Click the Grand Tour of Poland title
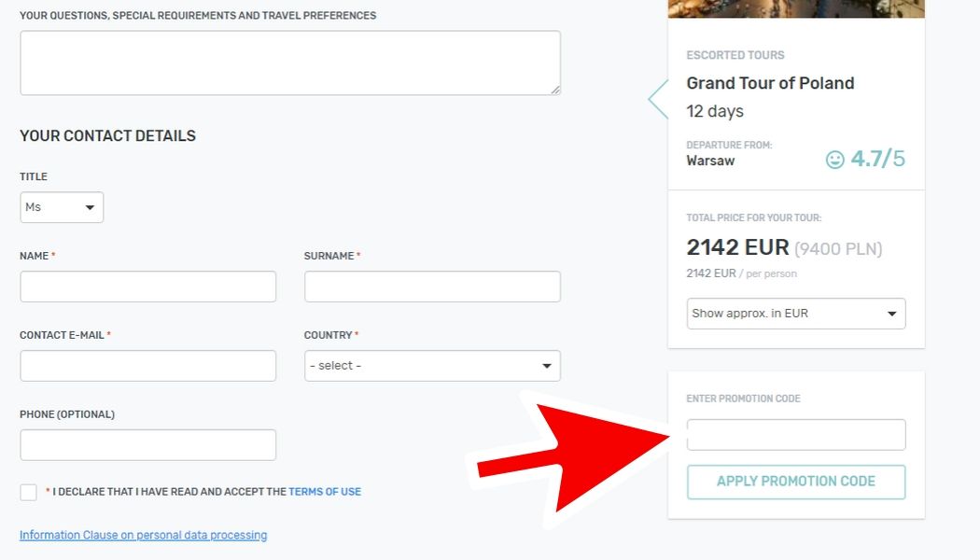 [770, 83]
